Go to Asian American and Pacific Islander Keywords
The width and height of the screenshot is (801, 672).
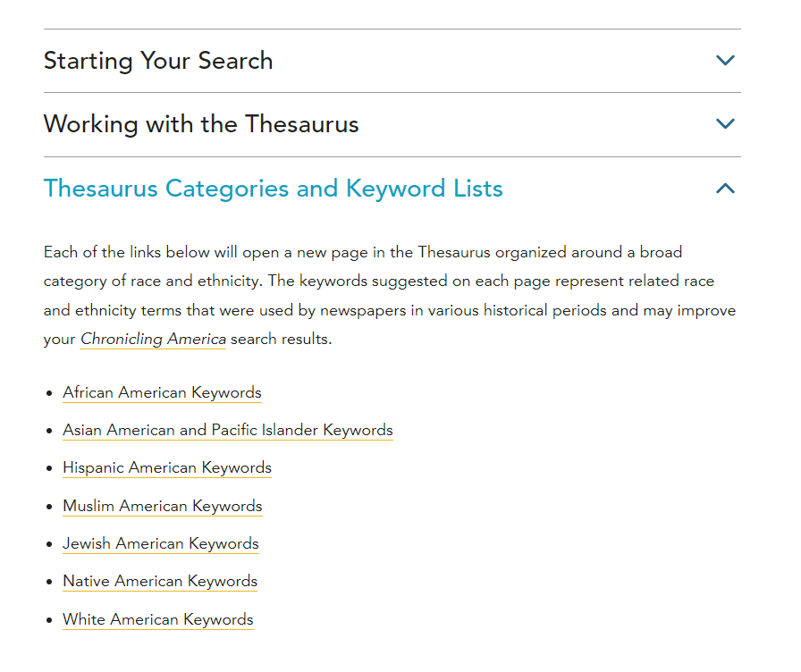(227, 430)
